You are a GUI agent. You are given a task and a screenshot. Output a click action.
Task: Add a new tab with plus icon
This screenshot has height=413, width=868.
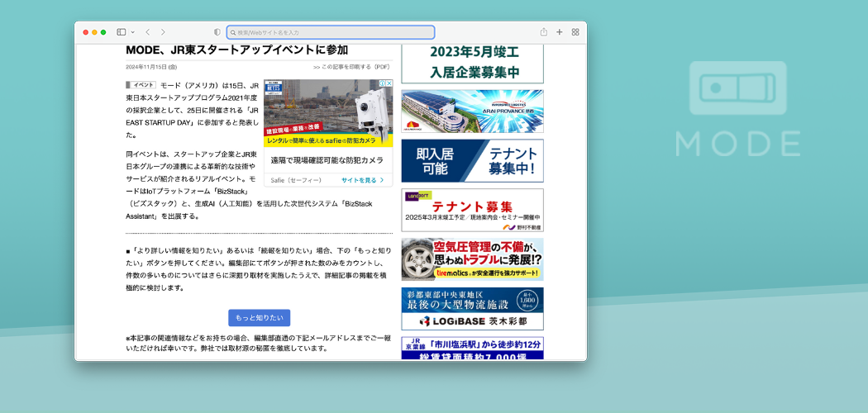point(560,32)
